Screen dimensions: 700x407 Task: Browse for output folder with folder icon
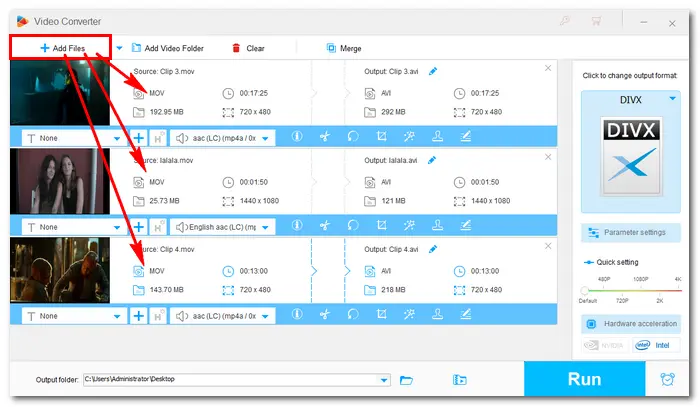406,380
